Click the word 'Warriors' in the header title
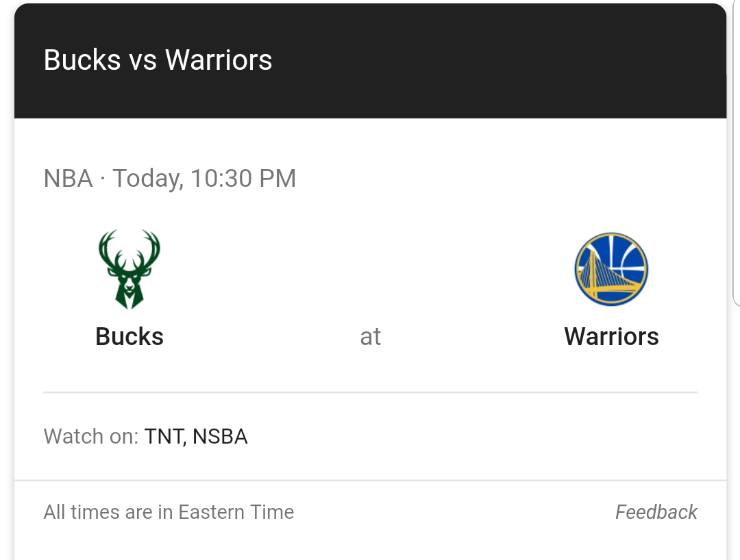 tap(219, 60)
